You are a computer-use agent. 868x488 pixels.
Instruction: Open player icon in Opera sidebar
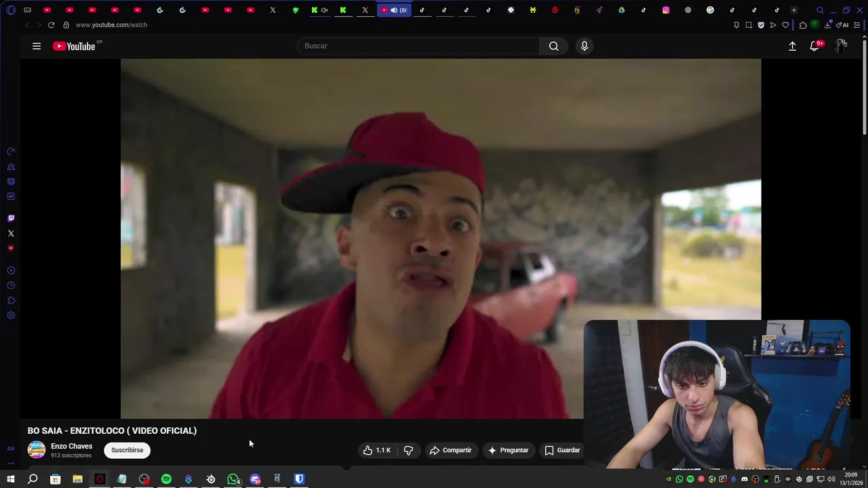pos(11,270)
